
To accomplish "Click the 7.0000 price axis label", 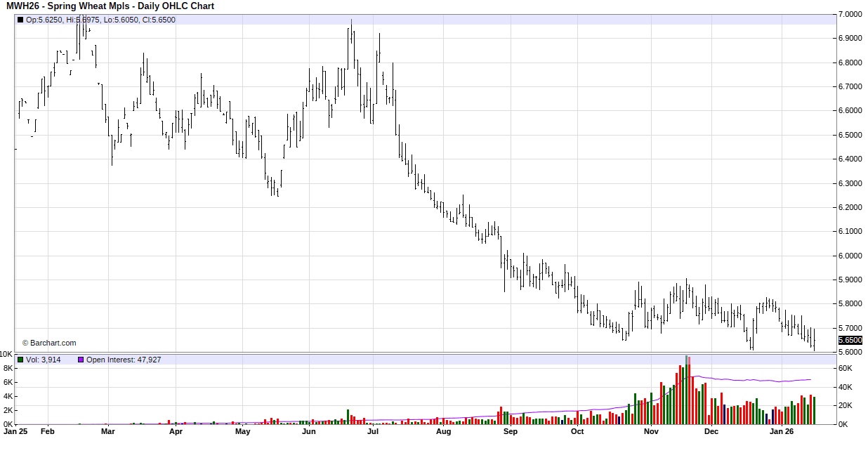I will tap(850, 14).
